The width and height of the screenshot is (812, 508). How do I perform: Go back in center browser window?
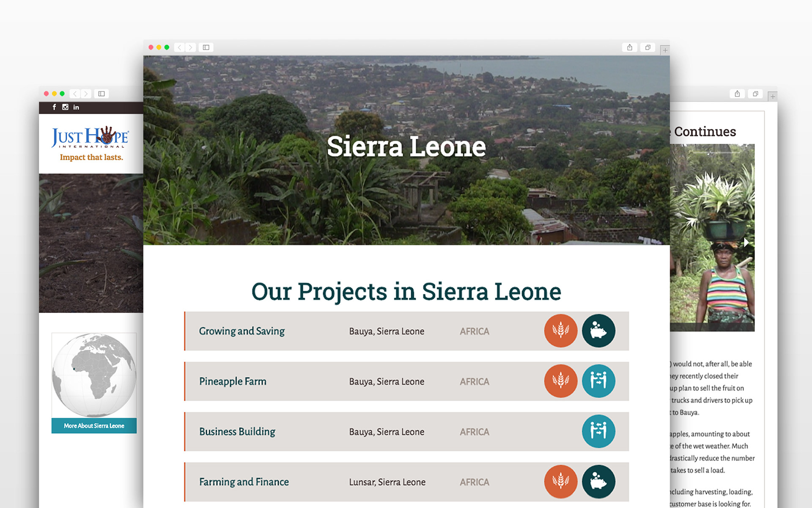point(180,47)
